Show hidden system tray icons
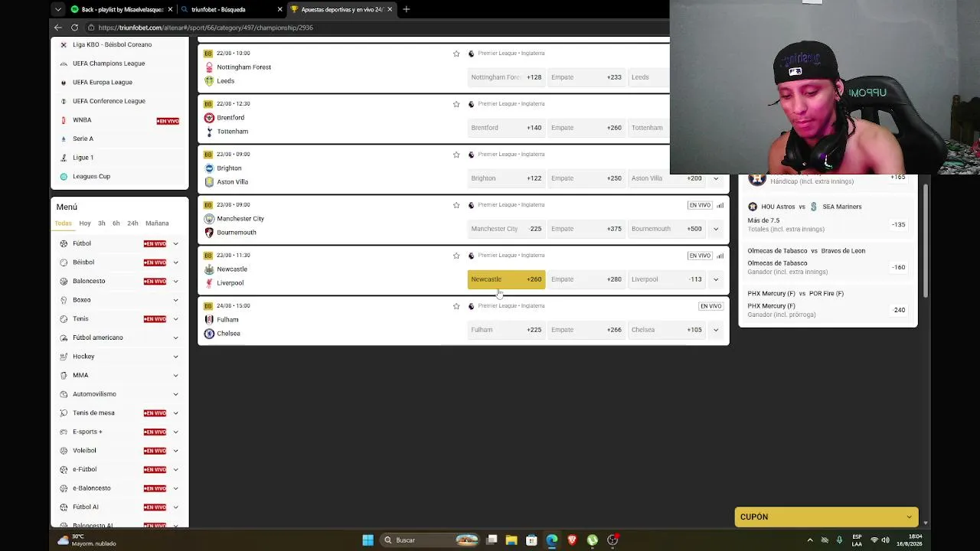The height and width of the screenshot is (551, 980). pos(810,540)
